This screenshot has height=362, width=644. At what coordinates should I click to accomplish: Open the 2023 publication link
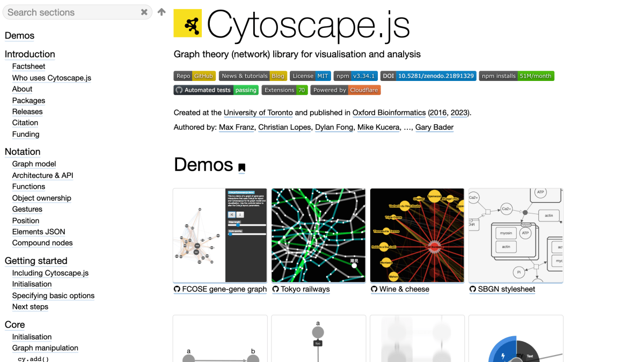(x=459, y=113)
